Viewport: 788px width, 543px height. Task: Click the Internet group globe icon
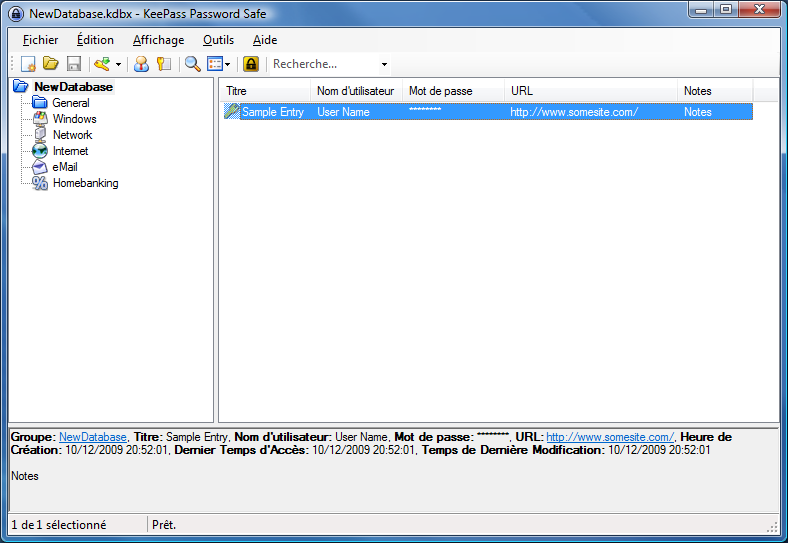click(x=40, y=151)
